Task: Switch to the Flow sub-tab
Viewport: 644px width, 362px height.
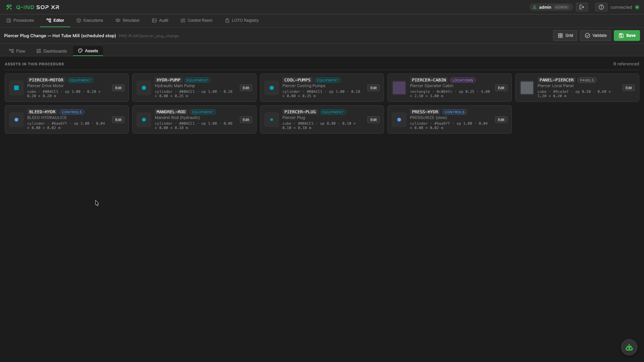Action: click(17, 51)
